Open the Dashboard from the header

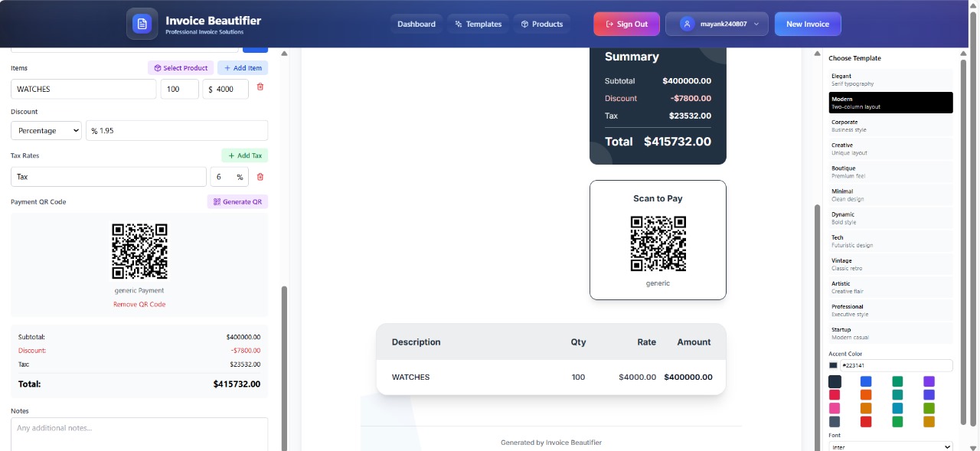click(x=416, y=24)
